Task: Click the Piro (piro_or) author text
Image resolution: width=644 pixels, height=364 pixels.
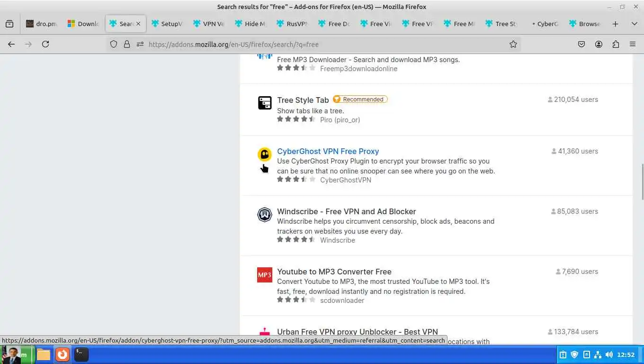Action: click(x=340, y=120)
